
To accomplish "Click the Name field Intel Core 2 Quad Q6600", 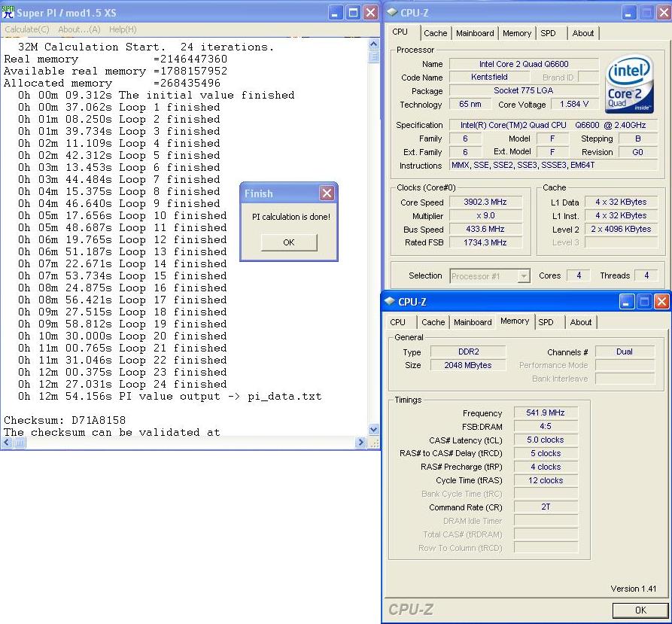I will coord(523,64).
